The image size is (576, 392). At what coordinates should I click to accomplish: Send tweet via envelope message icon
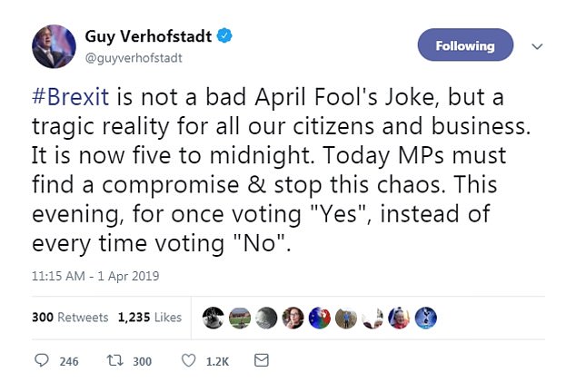pos(261,361)
